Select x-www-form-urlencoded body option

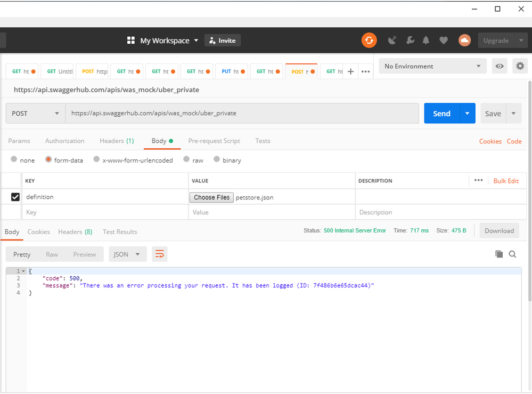point(96,160)
